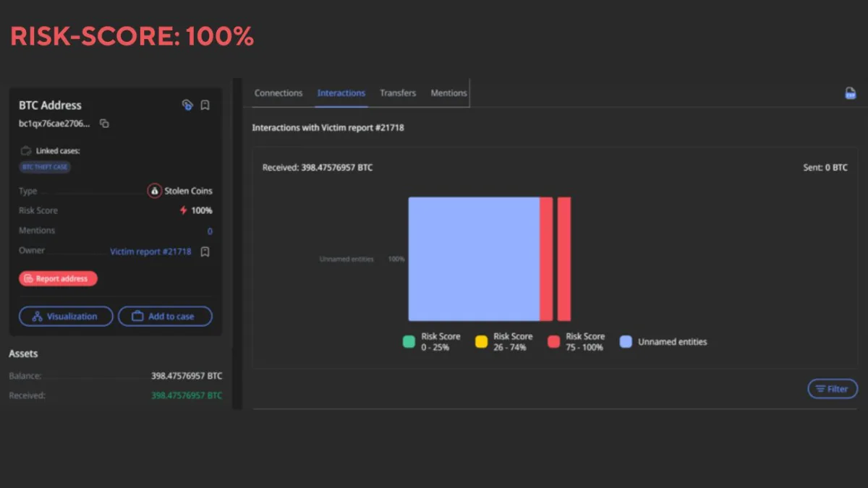This screenshot has height=488, width=868.
Task: Open the Transfers tab
Action: [398, 93]
